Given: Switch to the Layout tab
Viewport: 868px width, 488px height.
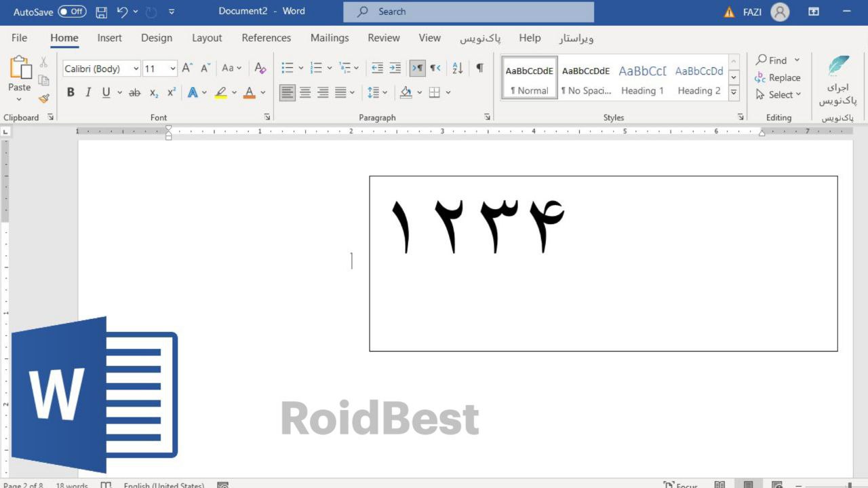Looking at the screenshot, I should [207, 38].
